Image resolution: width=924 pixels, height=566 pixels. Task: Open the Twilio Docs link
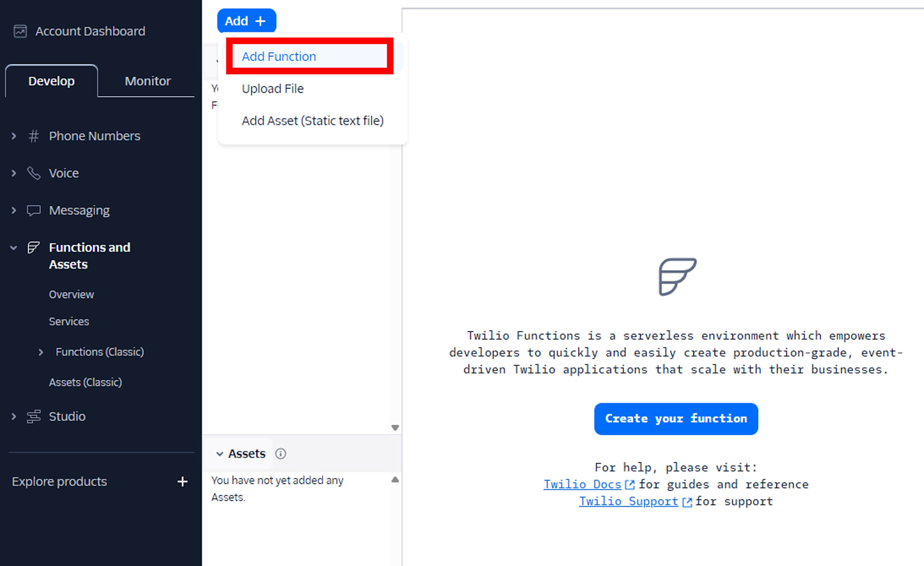(582, 484)
